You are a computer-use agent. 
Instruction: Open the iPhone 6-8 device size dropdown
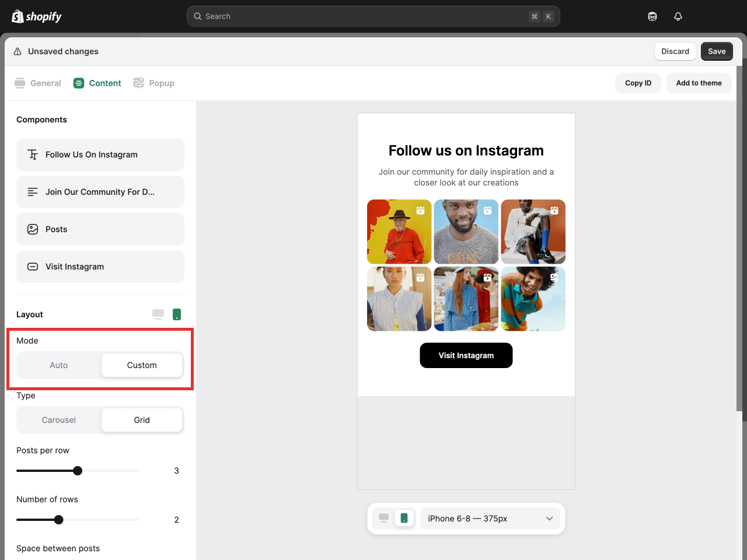click(x=490, y=519)
